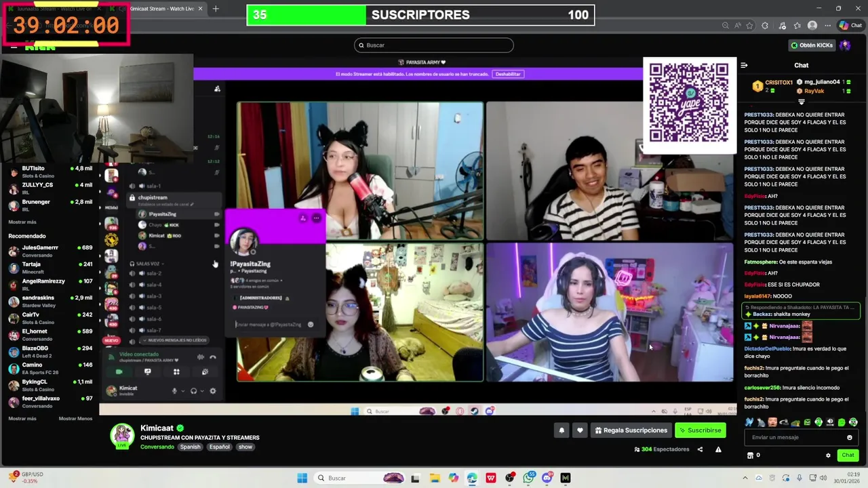This screenshot has height=488, width=868.
Task: Open the user avatar in Kick header
Action: (845, 45)
